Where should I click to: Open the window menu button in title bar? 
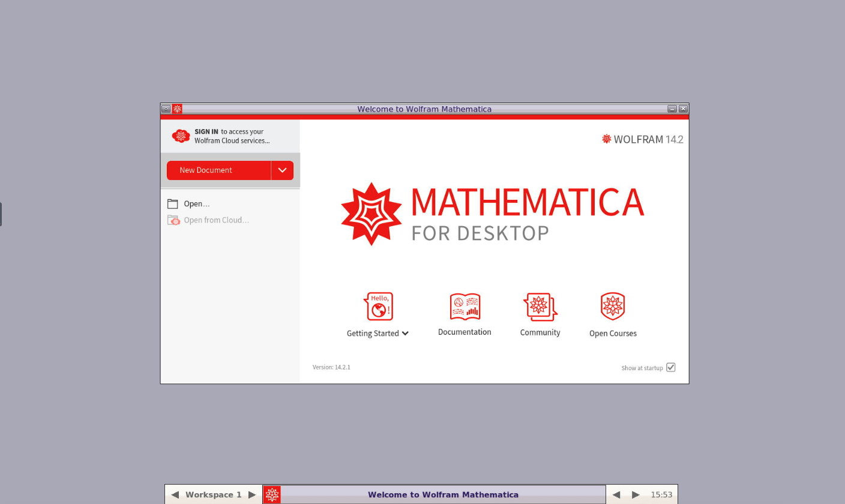pos(166,109)
